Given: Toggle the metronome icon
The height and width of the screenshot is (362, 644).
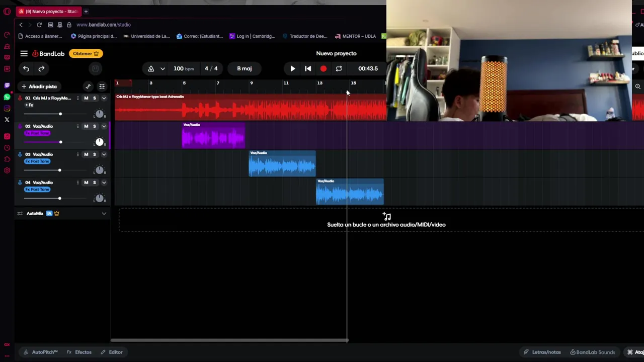Looking at the screenshot, I should point(151,68).
